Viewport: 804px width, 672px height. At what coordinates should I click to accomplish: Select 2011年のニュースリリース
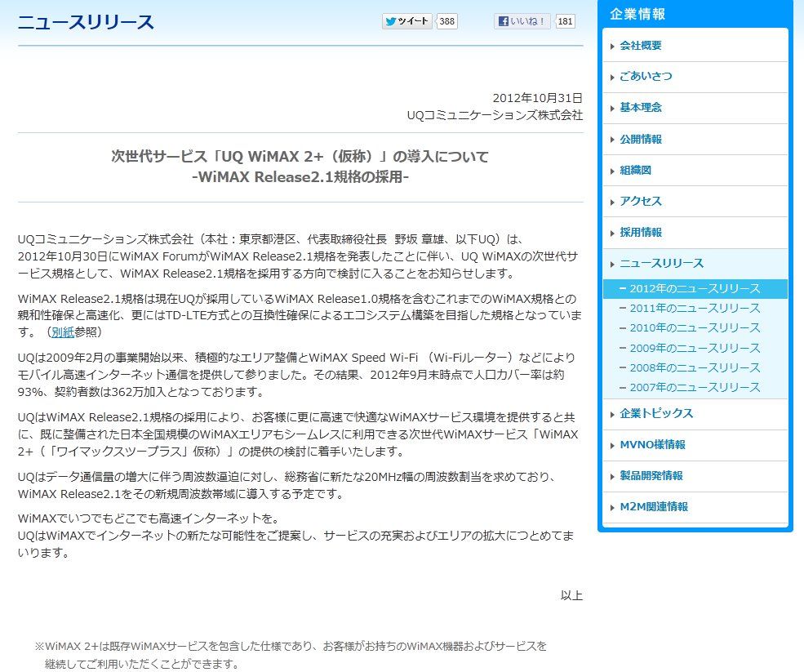click(695, 309)
